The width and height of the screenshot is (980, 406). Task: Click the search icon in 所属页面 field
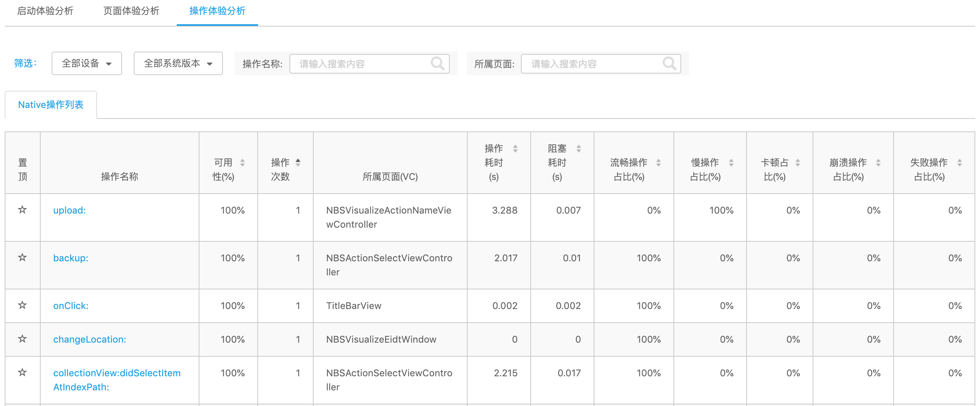tap(669, 63)
